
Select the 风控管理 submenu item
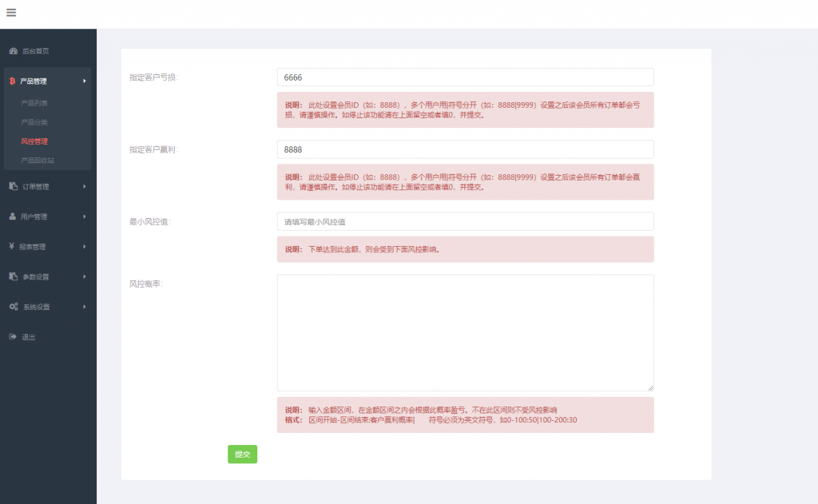[x=34, y=141]
